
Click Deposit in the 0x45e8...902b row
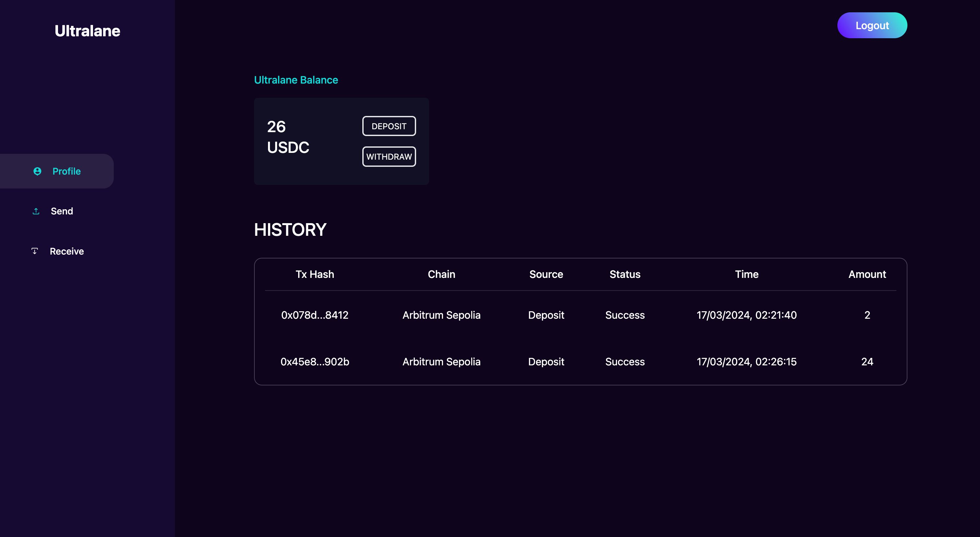pos(546,362)
